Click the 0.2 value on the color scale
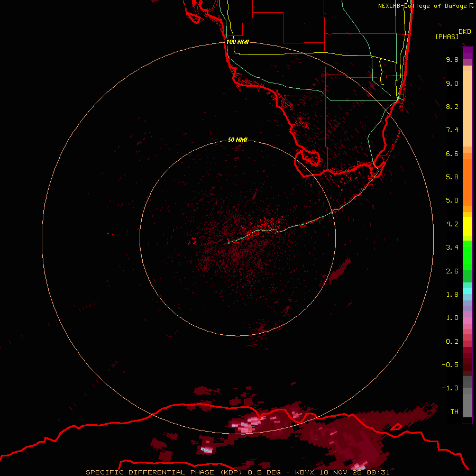This screenshot has height=476, width=476. (x=452, y=342)
